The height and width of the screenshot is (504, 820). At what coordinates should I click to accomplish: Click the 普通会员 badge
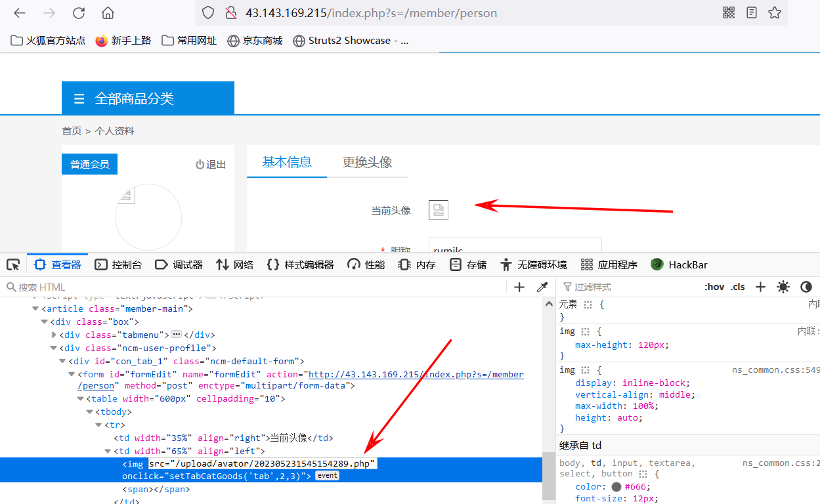90,165
